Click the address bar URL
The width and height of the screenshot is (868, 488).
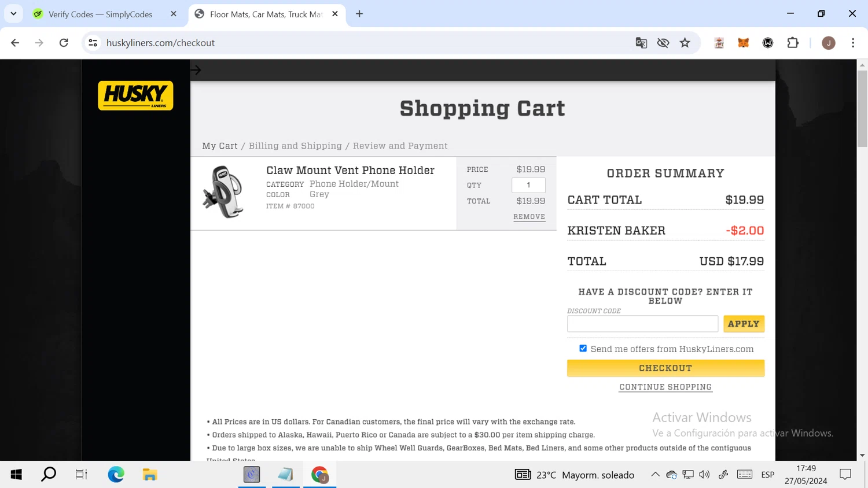pos(160,43)
